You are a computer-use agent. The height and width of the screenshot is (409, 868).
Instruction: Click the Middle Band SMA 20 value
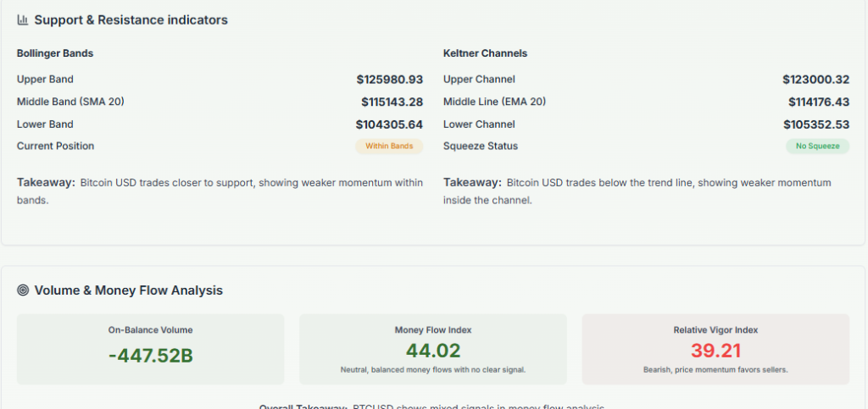click(392, 102)
